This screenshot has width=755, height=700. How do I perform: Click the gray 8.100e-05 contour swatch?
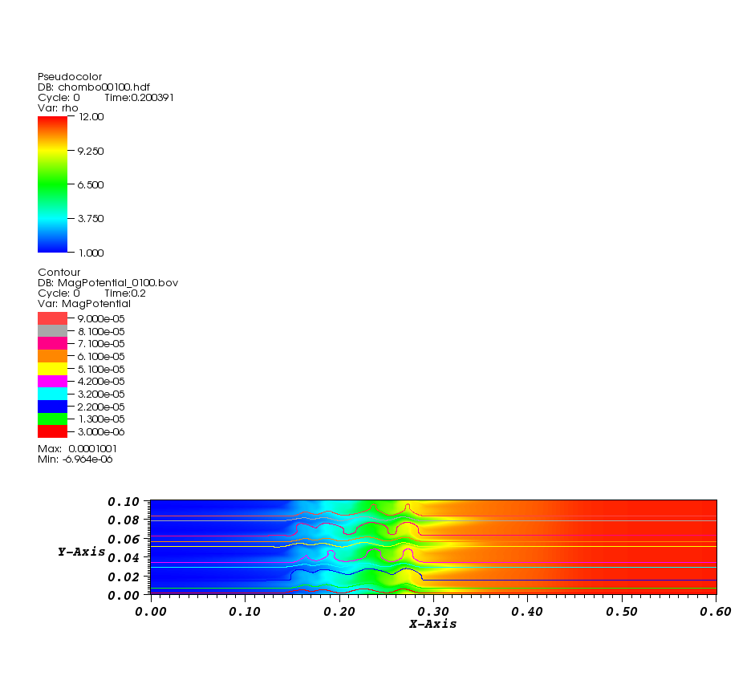(52, 331)
